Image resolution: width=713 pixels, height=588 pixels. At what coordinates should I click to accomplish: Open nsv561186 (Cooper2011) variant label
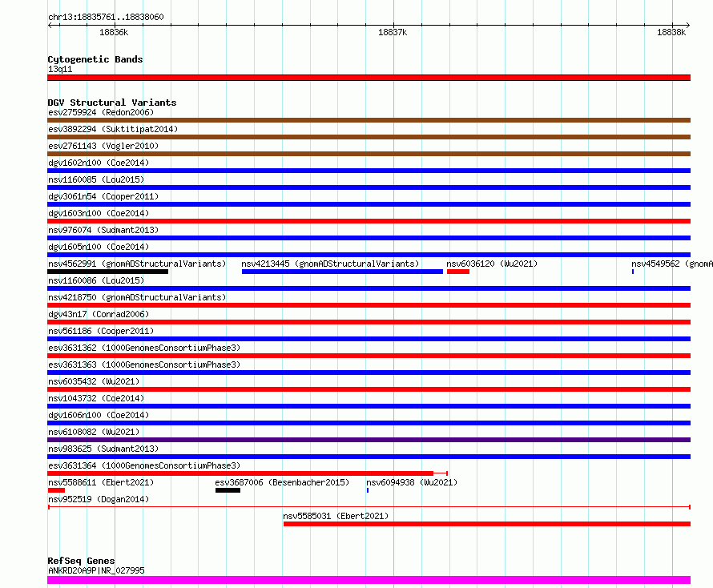(101, 331)
